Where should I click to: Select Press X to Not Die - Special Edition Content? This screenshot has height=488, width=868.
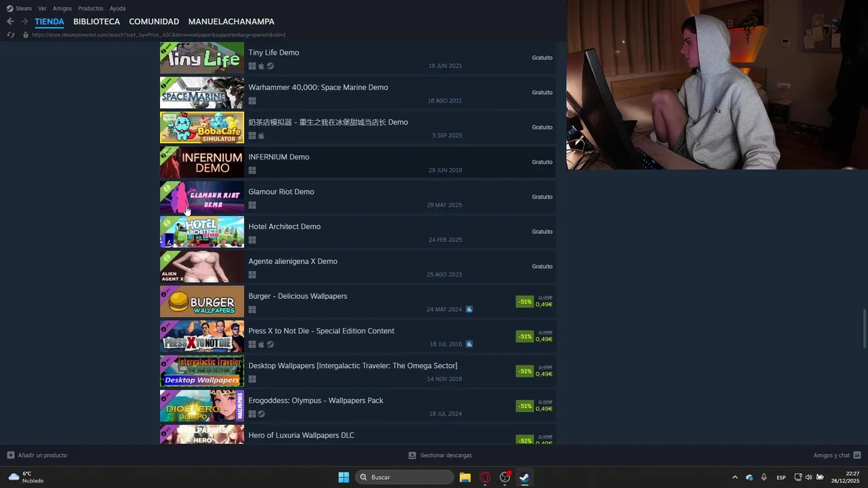point(321,331)
